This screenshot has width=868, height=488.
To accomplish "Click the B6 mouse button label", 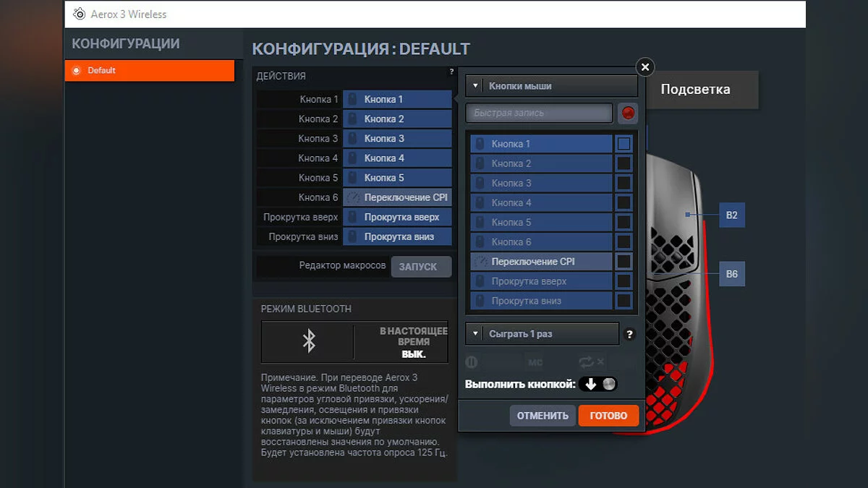I will tap(731, 275).
